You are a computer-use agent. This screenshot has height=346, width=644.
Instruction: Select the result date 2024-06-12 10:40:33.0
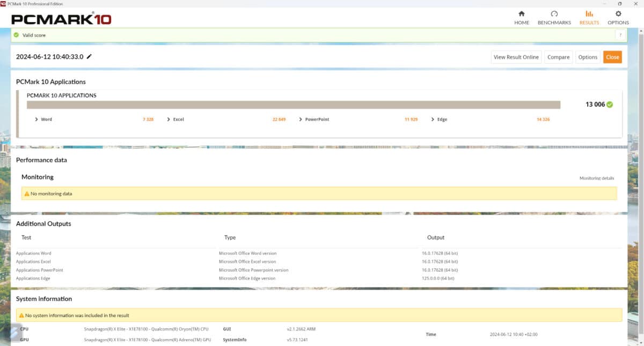(x=49, y=56)
